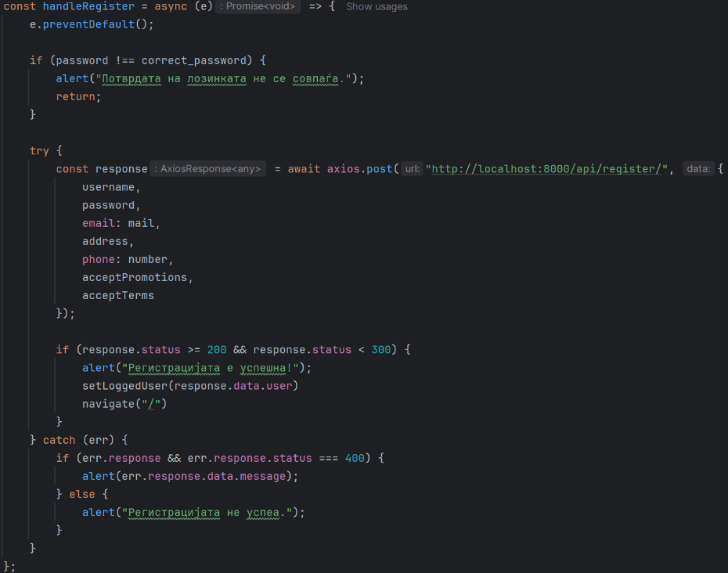
Task: Click the setLoggedUser function call
Action: tap(124, 386)
